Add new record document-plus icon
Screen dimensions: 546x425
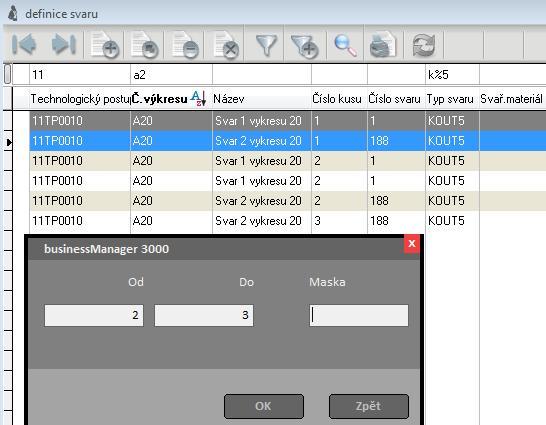point(104,45)
